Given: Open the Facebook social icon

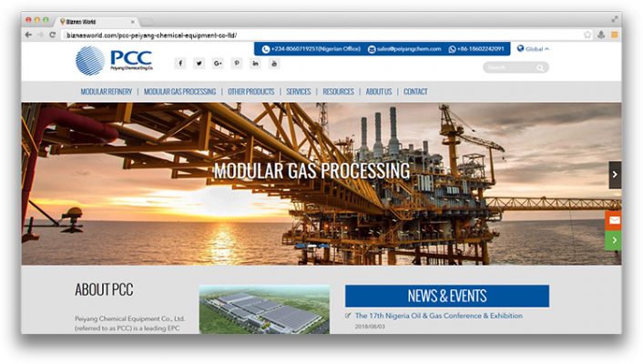Looking at the screenshot, I should (x=180, y=63).
